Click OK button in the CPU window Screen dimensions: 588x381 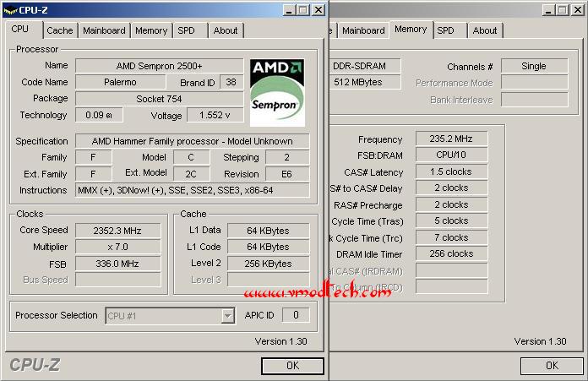point(292,366)
